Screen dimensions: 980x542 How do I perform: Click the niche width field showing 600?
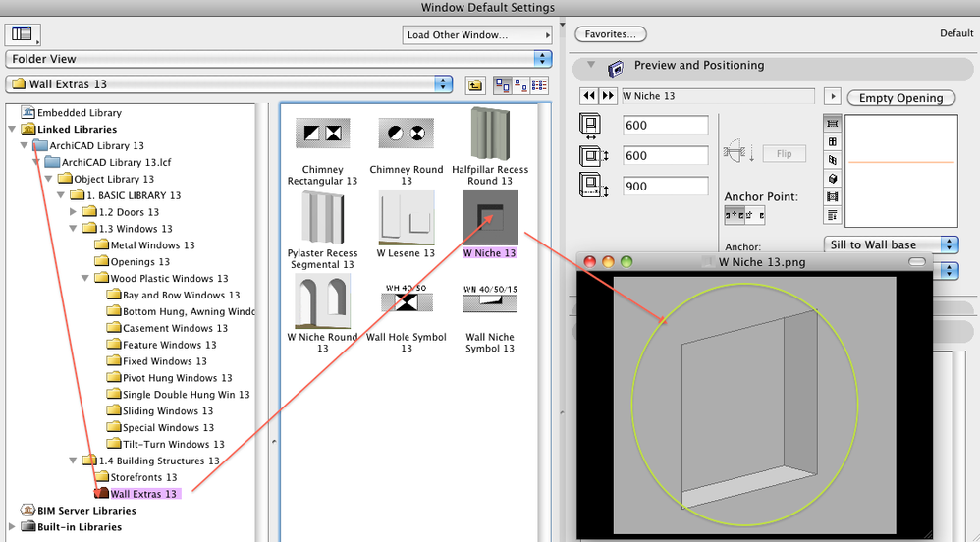[665, 125]
